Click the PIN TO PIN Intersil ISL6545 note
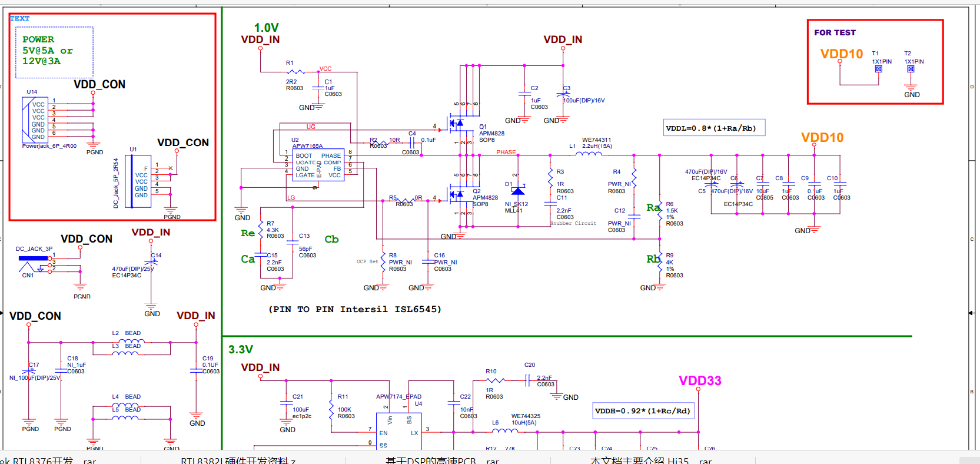This screenshot has height=464, width=980. click(x=355, y=309)
